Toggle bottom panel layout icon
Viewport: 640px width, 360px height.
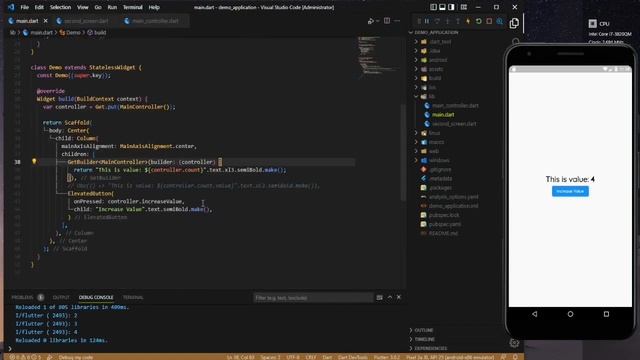click(442, 7)
